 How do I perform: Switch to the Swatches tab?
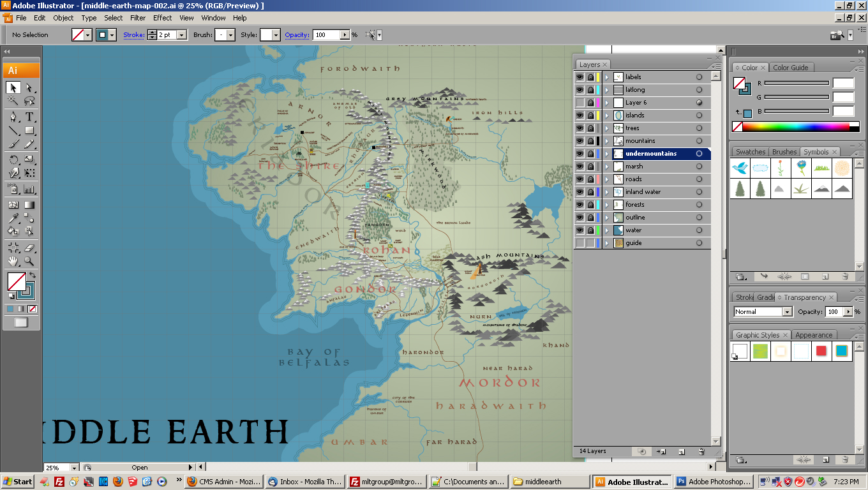[751, 152]
